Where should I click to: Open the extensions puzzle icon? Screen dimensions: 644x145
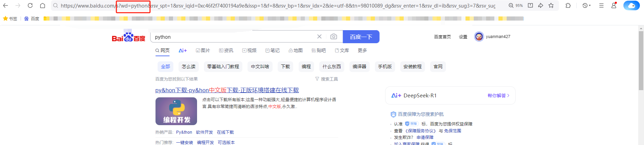pos(568,5)
